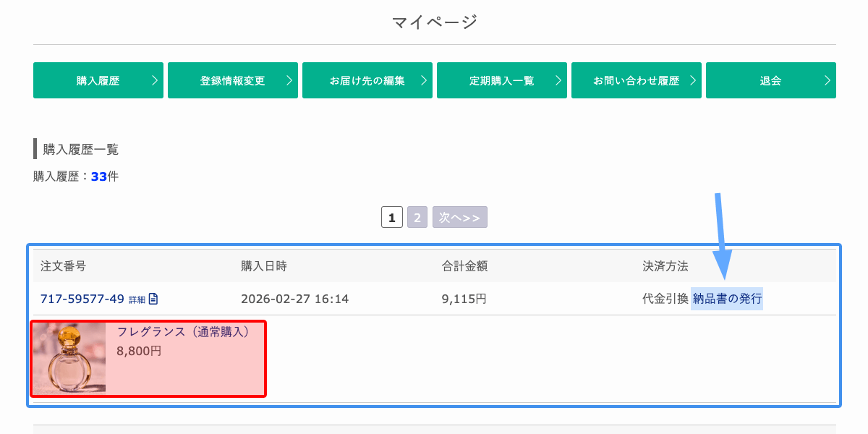Go to お届け先の編集 page
Viewport: 868px width, 434px height.
(x=367, y=81)
